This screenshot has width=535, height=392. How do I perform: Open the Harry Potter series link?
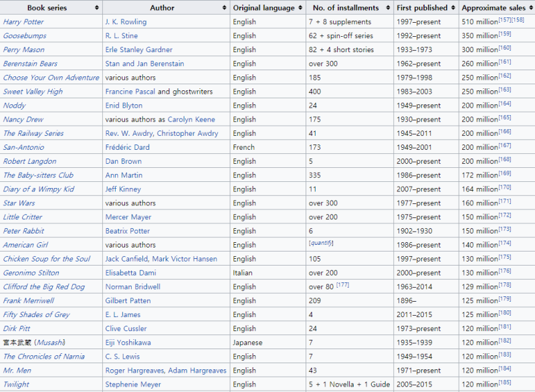23,22
